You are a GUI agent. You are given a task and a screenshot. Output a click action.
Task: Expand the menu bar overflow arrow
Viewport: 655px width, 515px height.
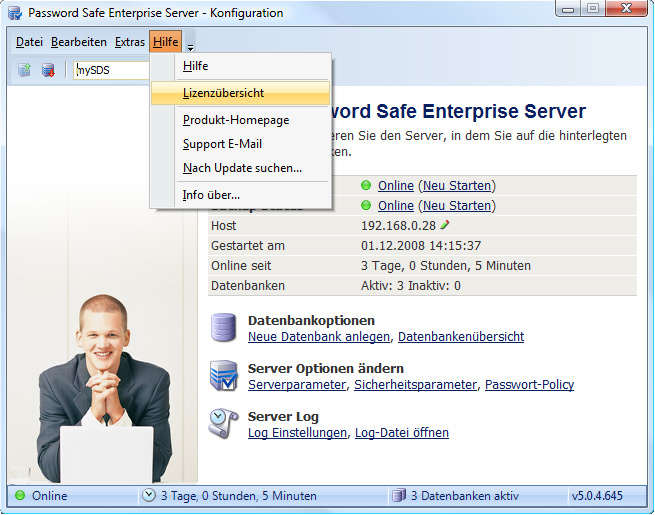coord(190,48)
